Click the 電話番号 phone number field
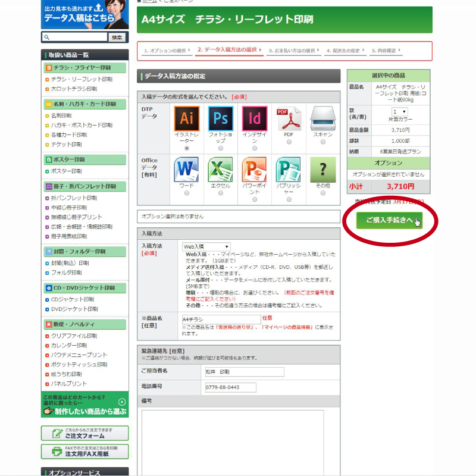 coord(231,387)
